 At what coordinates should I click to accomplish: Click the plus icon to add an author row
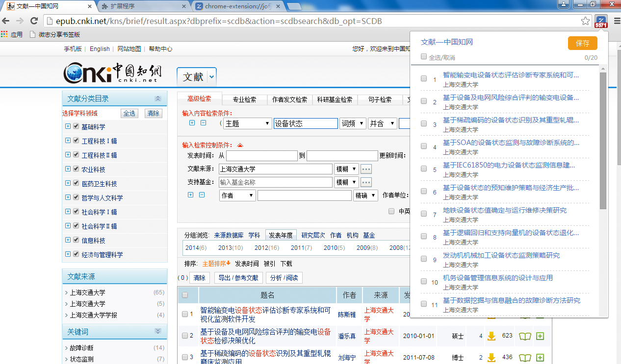[x=191, y=195]
